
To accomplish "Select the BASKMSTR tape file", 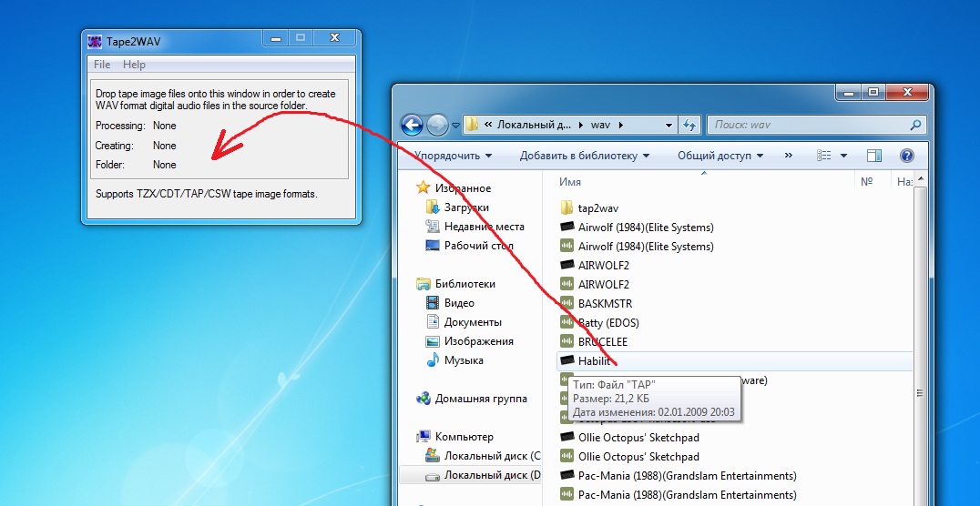I will click(604, 304).
